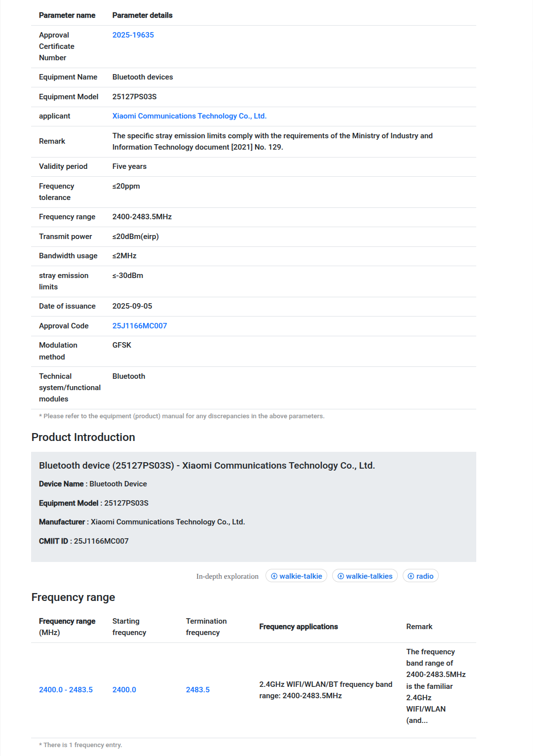533x756 pixels.
Task: Click the Frequency applications column header
Action: pos(298,627)
